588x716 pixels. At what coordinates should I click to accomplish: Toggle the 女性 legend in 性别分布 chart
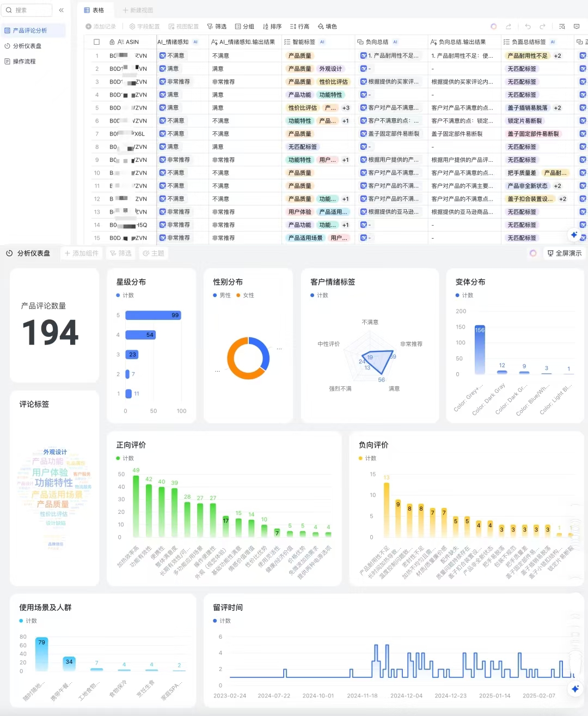[x=245, y=295]
